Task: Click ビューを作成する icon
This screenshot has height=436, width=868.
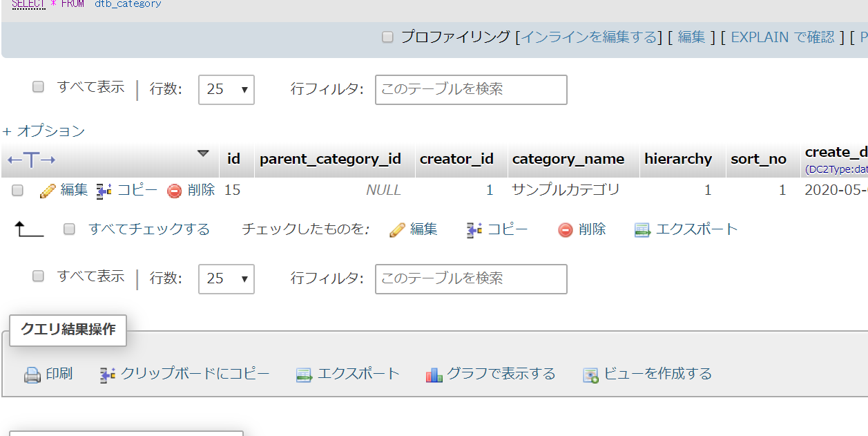Action: [590, 375]
